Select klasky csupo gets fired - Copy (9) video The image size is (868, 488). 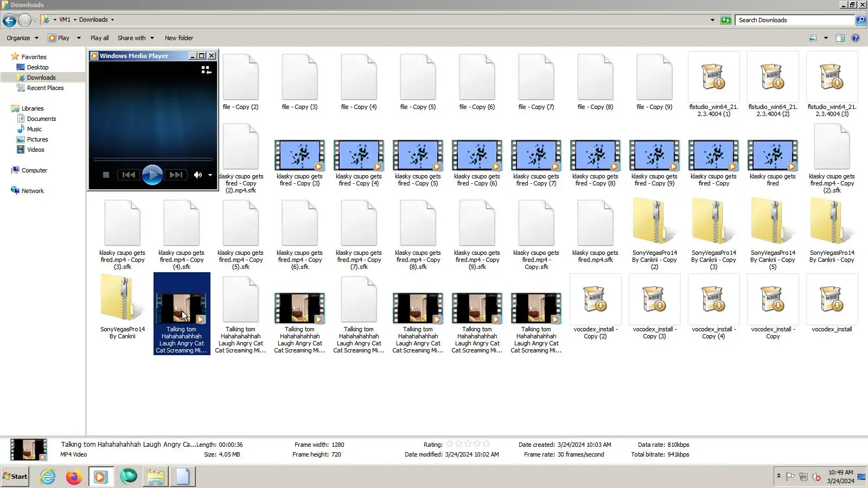pyautogui.click(x=655, y=155)
